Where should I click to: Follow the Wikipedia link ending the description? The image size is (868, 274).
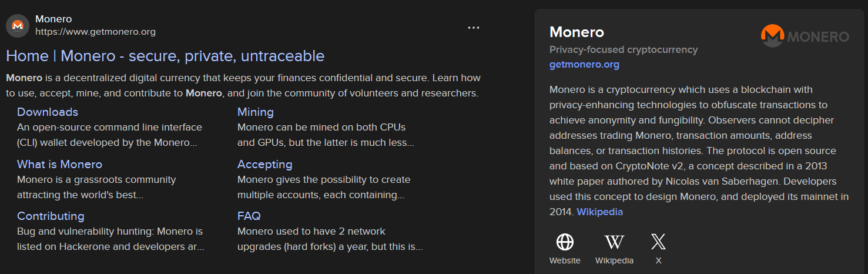(599, 212)
